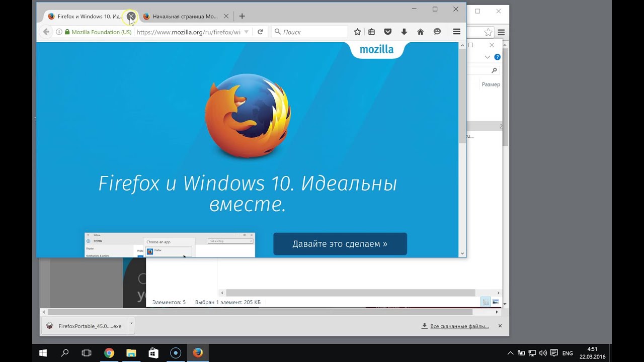The height and width of the screenshot is (362, 644).
Task: Click the Firefox taskbar icon
Action: pos(198,353)
